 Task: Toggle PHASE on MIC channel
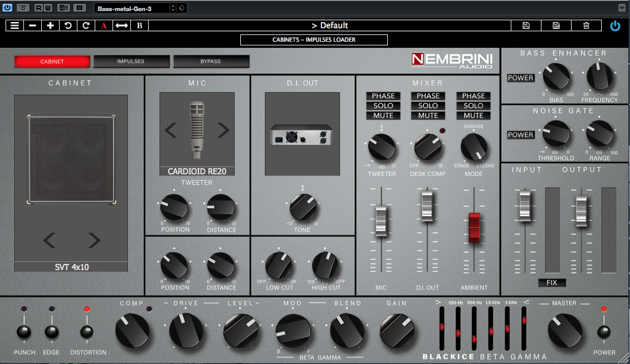(383, 96)
